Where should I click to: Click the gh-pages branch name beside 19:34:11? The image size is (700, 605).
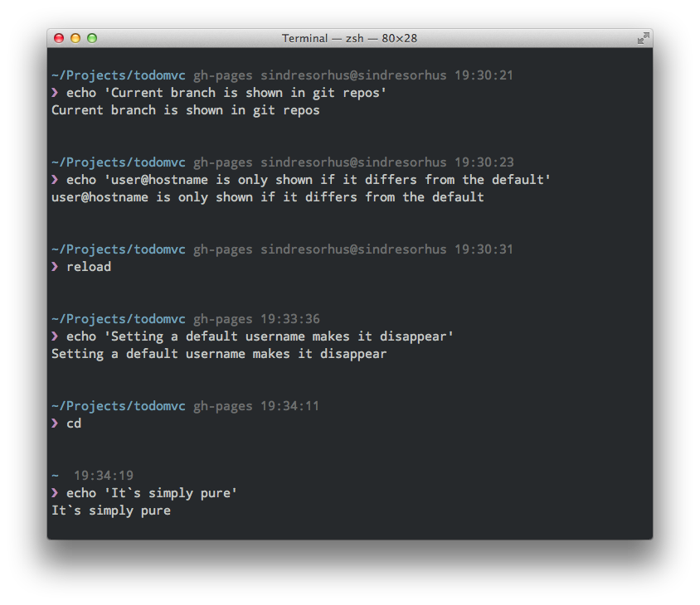tap(223, 406)
